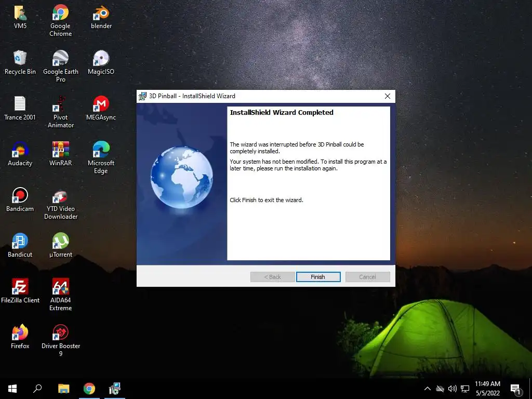
Task: Show hidden system tray icons
Action: click(x=428, y=389)
